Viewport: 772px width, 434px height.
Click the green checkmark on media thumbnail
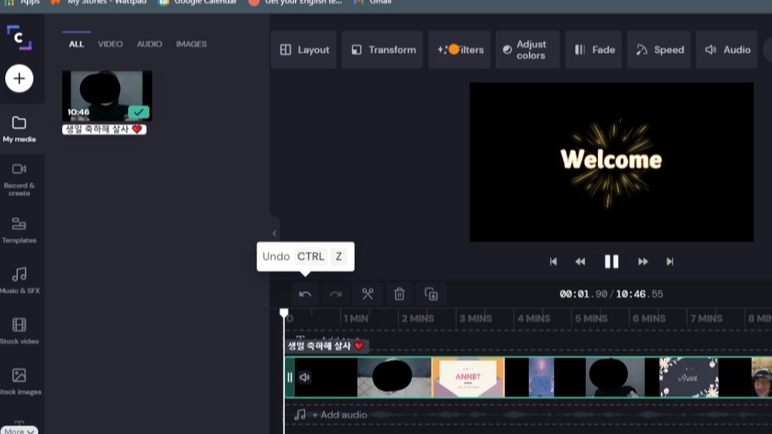coord(139,112)
